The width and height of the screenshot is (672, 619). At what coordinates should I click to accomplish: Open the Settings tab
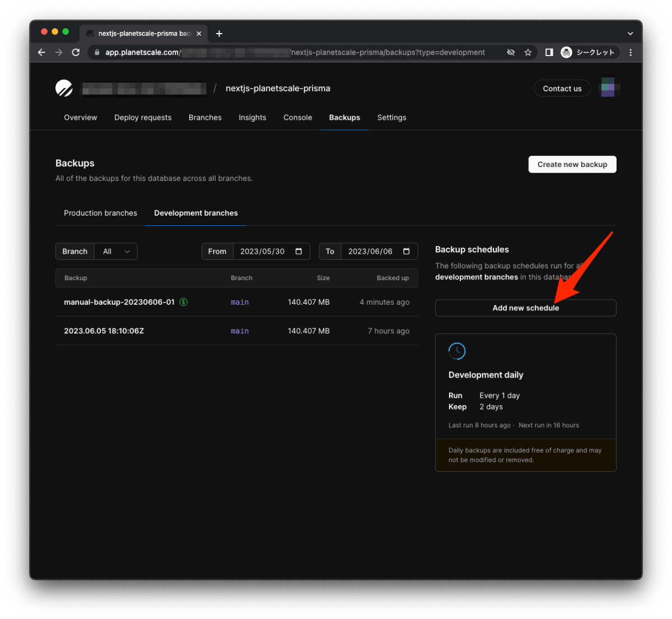392,118
